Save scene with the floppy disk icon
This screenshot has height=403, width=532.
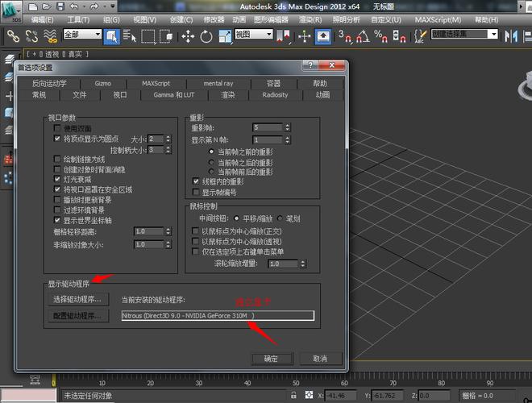60,6
